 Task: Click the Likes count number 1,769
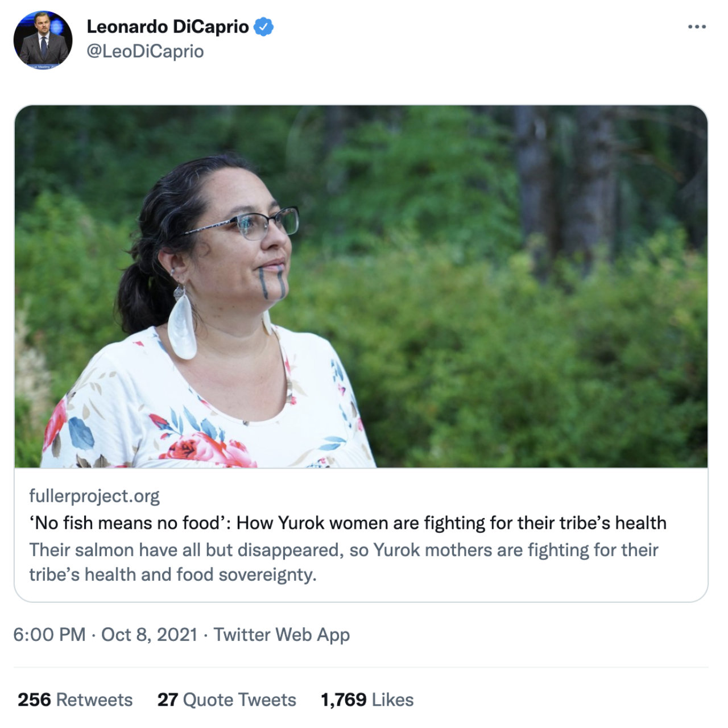(344, 700)
